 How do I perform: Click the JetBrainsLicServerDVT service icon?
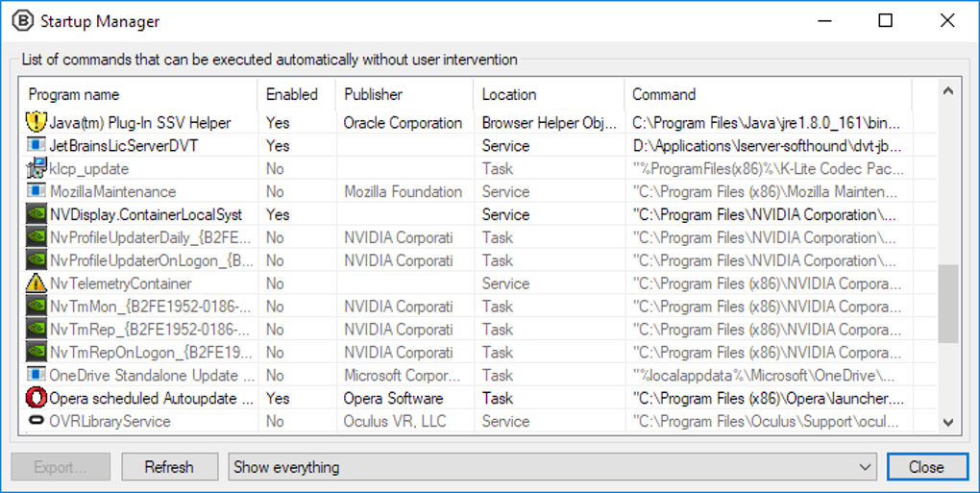tap(37, 146)
